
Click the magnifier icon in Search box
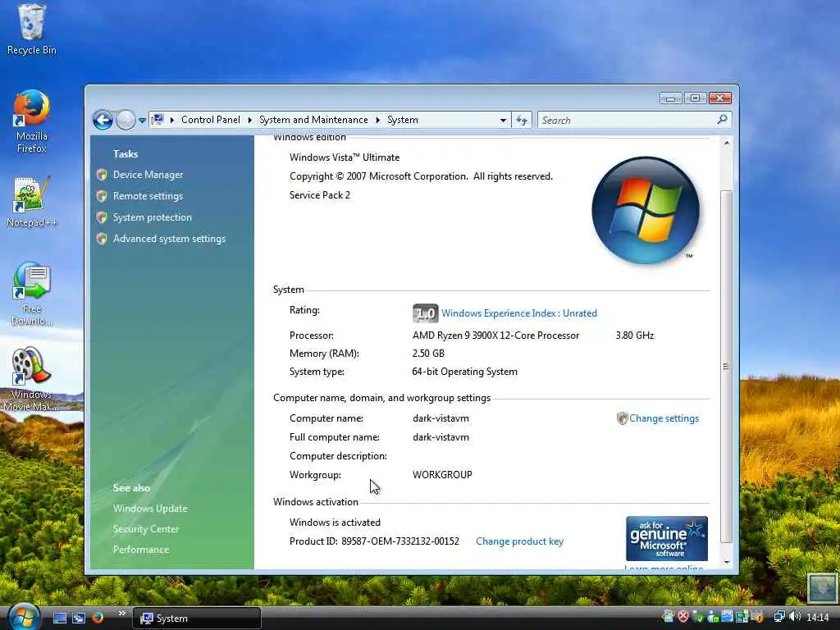coord(722,120)
